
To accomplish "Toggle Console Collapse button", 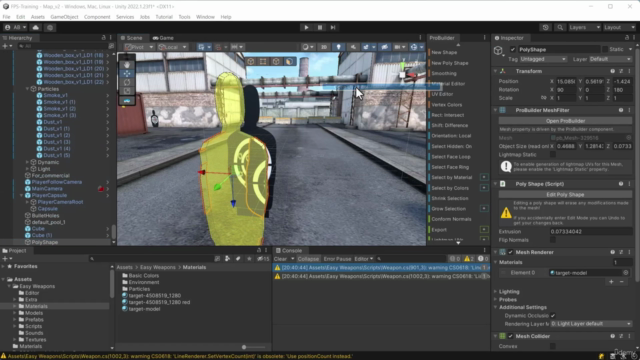I will point(308,259).
